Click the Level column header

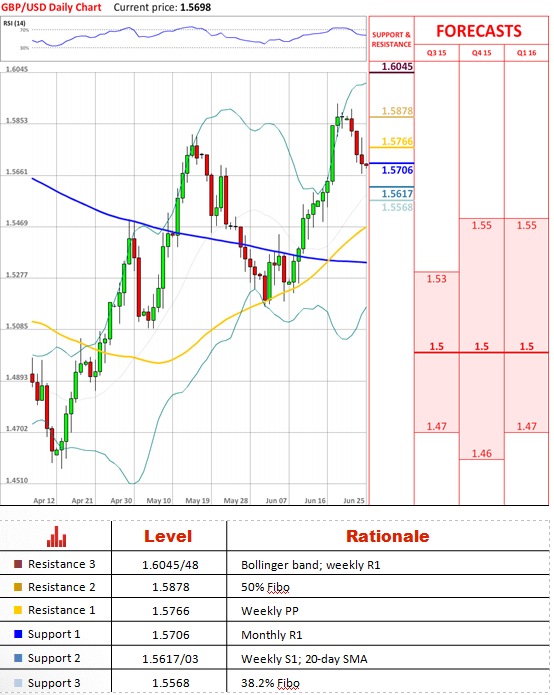168,536
